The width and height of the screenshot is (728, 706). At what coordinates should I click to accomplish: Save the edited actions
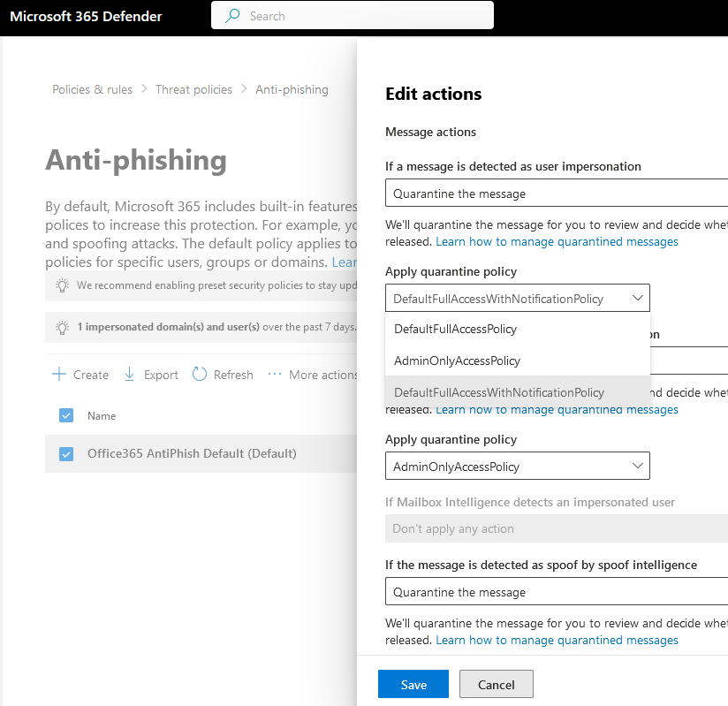click(x=413, y=685)
